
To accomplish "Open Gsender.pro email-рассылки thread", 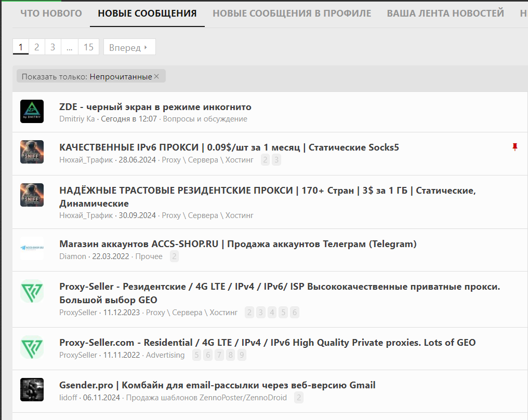I will pos(217,385).
